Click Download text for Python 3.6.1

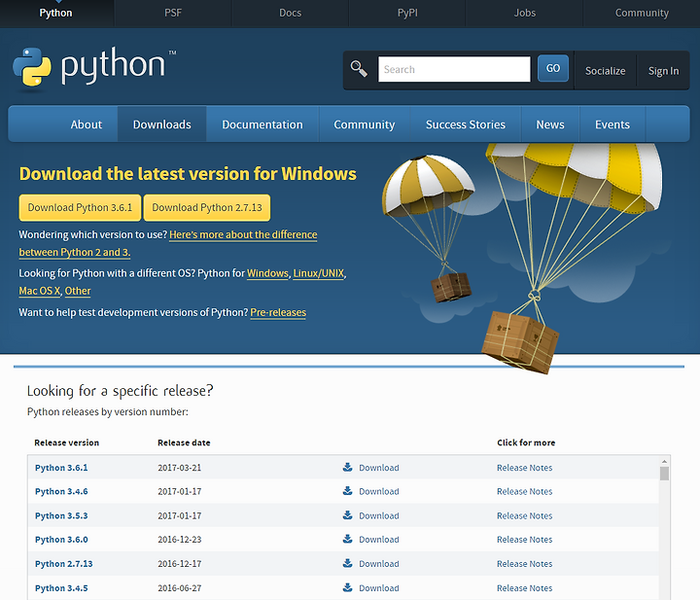(379, 468)
